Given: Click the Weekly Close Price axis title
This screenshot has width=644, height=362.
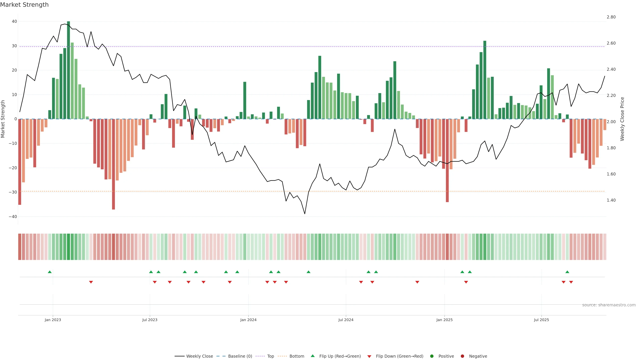Looking at the screenshot, I should (622, 119).
